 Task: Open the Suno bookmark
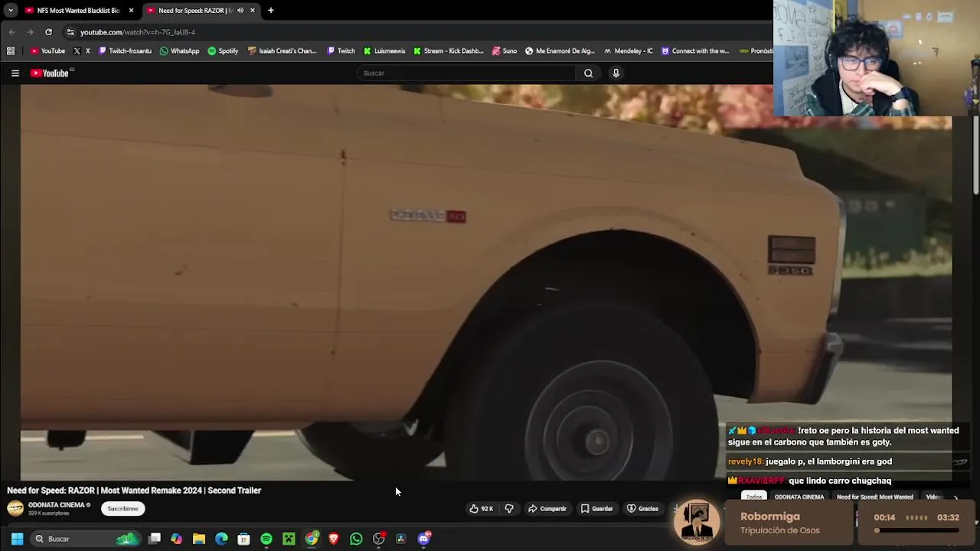coord(505,51)
